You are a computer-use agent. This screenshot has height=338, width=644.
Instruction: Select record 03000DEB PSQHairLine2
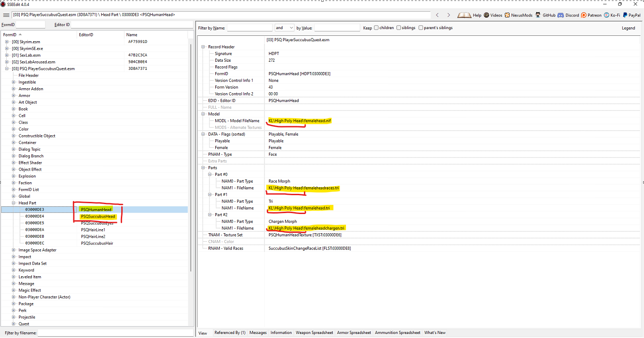[x=94, y=236]
